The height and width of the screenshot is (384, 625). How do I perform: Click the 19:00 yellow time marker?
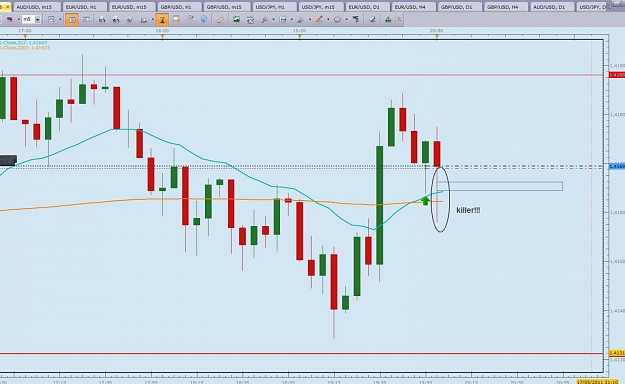point(300,37)
